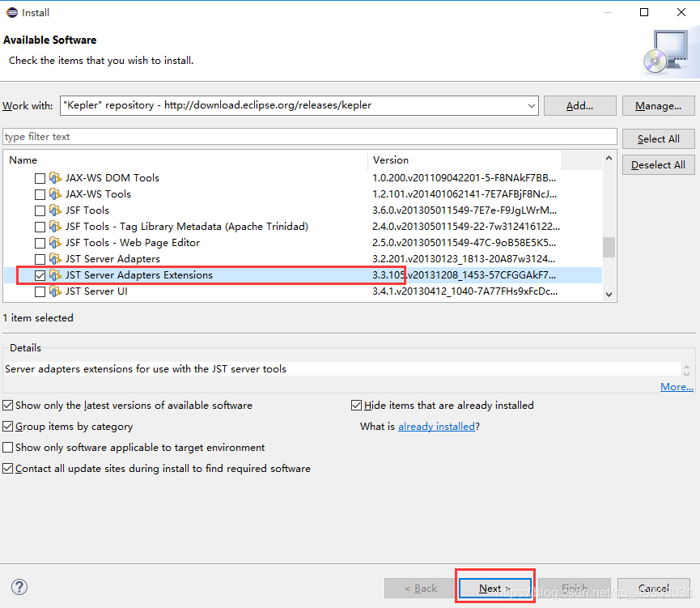This screenshot has width=700, height=608.
Task: Tick the checkbox for JSF Tools
Action: 40,210
